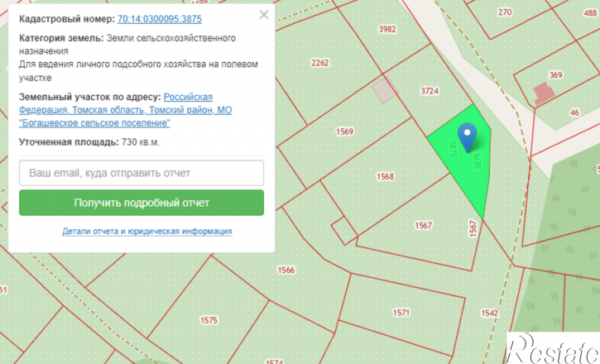Select parcel labeled 1542 on map
600x364 pixels.
pyautogui.click(x=489, y=314)
